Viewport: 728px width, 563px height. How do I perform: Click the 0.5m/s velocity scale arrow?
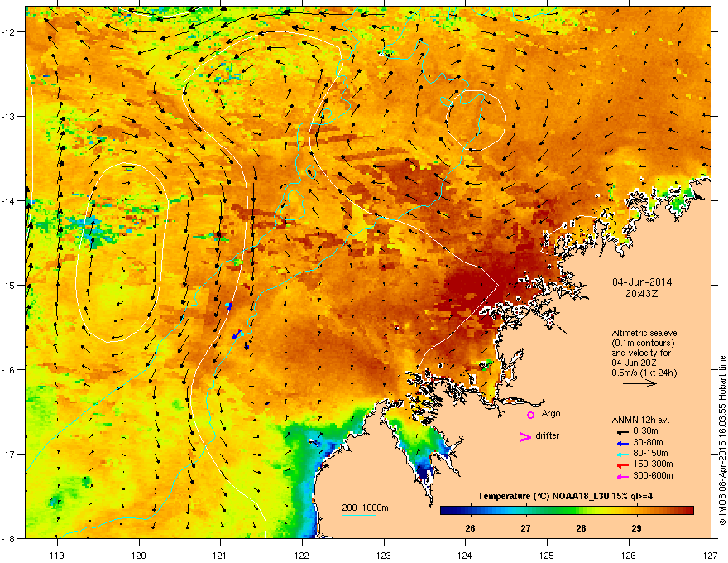[639, 383]
